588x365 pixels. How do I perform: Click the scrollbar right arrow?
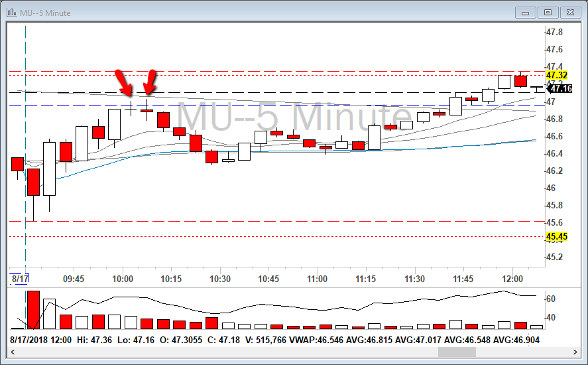(575, 352)
